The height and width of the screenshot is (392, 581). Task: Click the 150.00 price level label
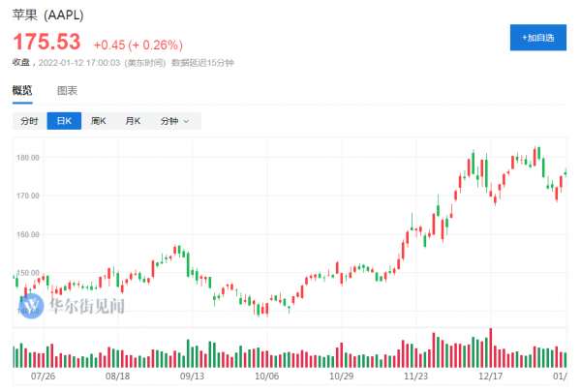coord(30,273)
